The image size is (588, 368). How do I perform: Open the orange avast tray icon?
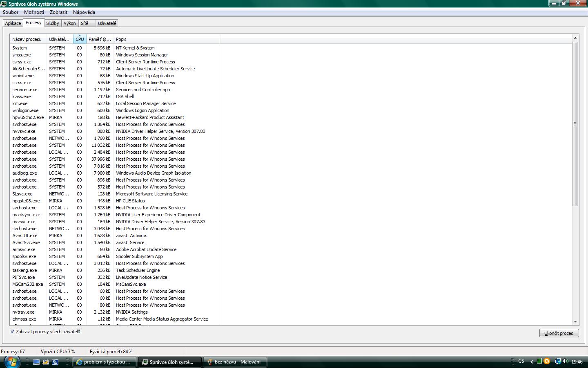(547, 361)
